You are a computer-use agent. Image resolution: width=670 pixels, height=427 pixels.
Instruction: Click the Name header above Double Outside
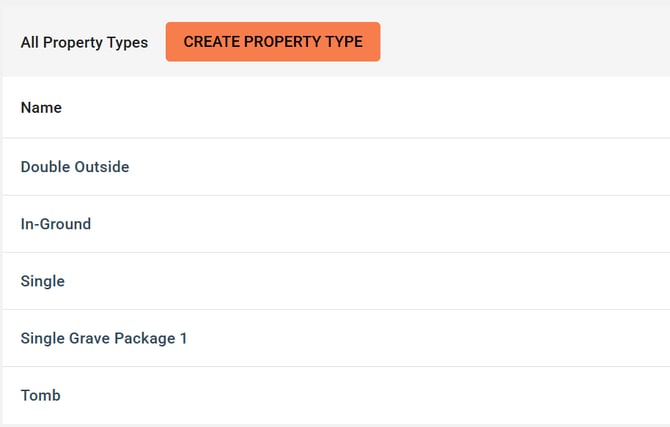(x=41, y=107)
